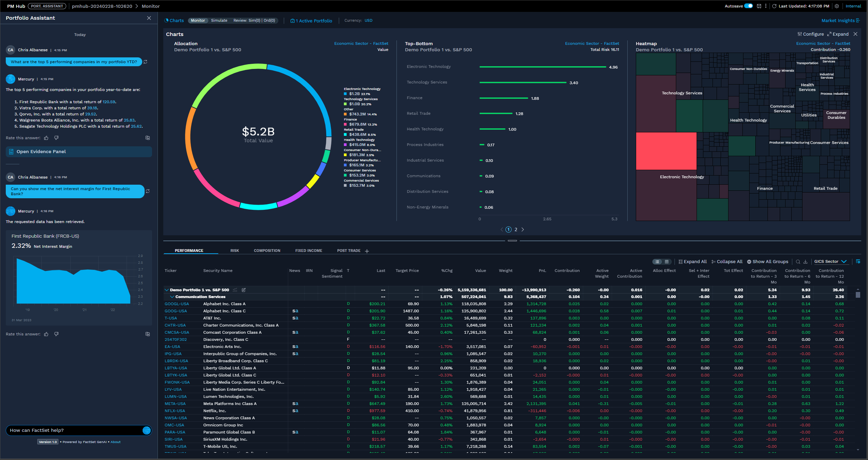
Task: Click the table download icon
Action: (805, 262)
